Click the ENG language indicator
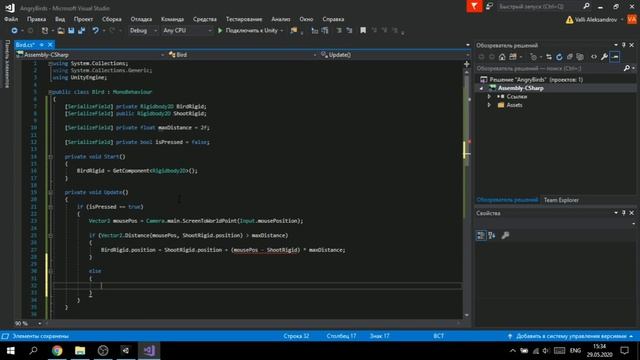Image resolution: width=640 pixels, height=360 pixels. click(575, 351)
